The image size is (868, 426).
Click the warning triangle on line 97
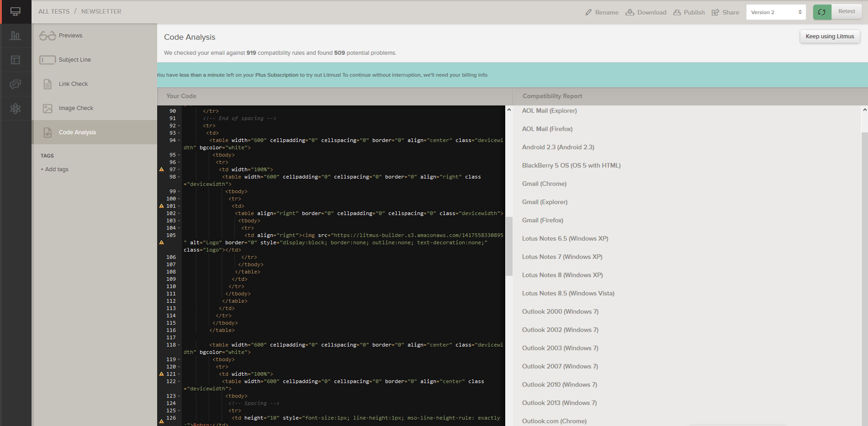[161, 169]
